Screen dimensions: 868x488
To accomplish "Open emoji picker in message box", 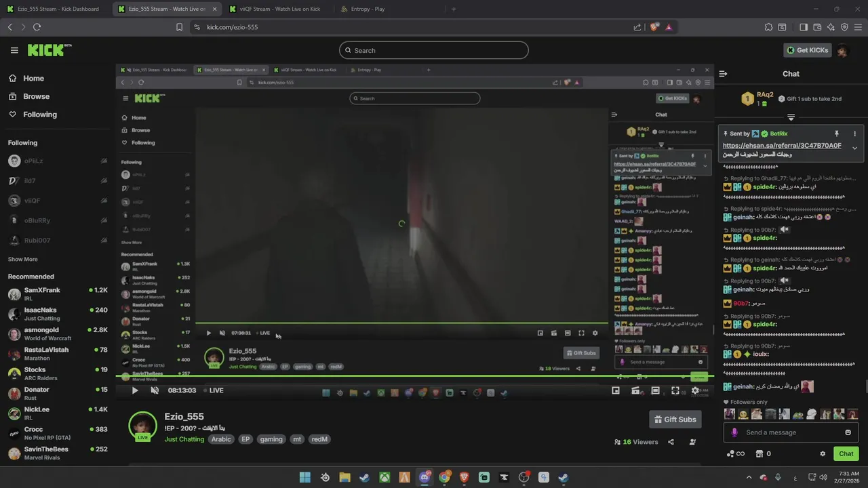I will click(x=848, y=432).
